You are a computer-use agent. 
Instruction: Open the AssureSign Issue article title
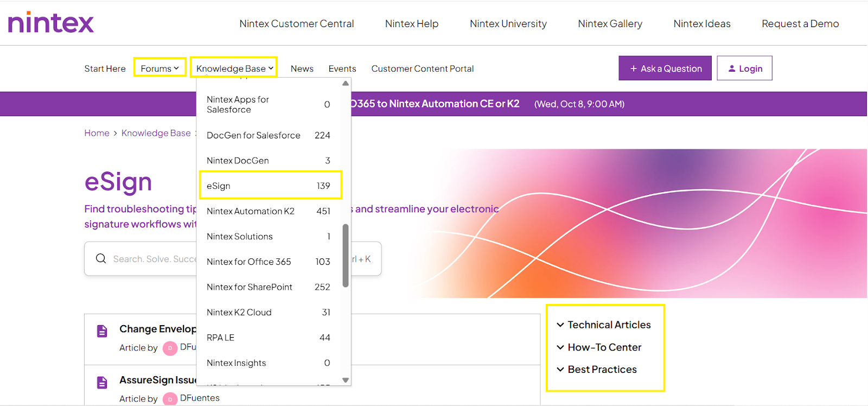(x=158, y=380)
